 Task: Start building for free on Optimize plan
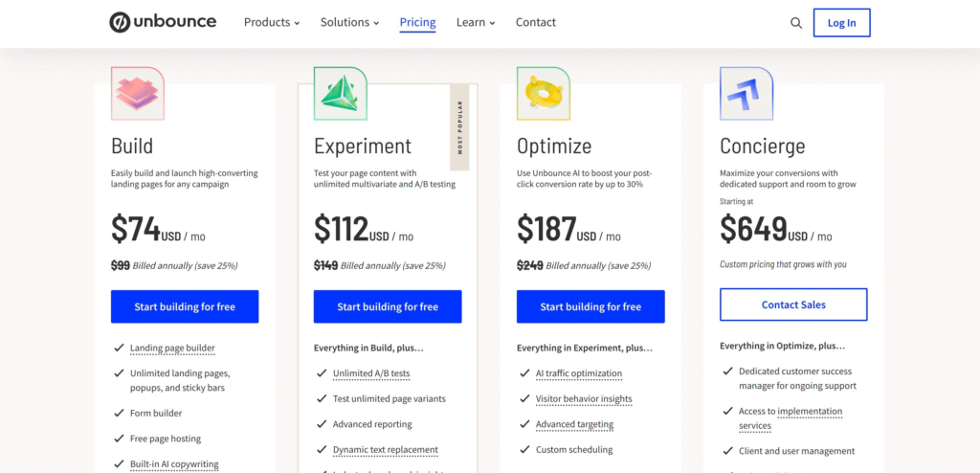[x=590, y=306]
